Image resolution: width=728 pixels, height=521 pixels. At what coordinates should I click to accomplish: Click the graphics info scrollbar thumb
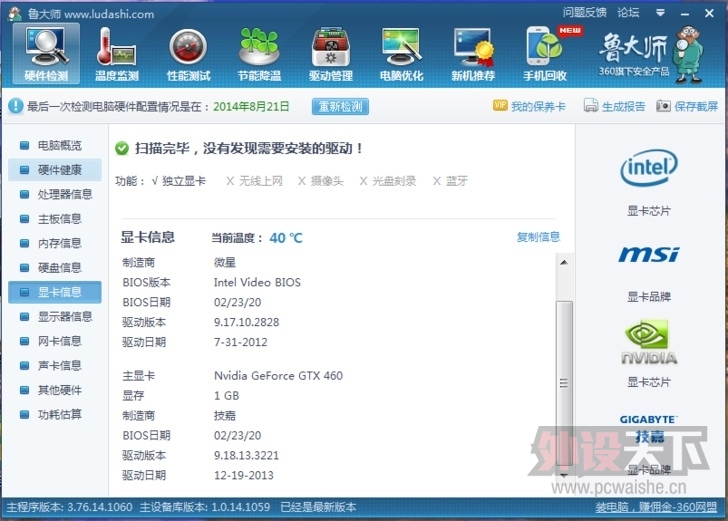point(564,384)
